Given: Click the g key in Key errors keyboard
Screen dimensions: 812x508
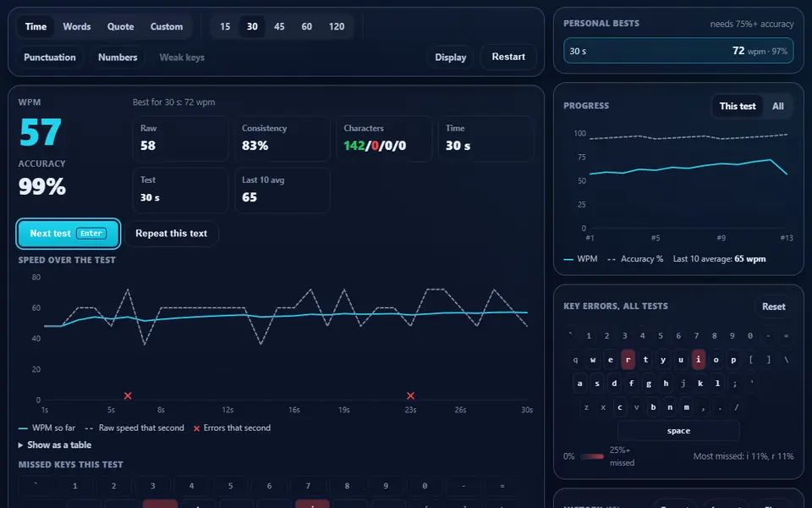Looking at the screenshot, I should click(x=649, y=383).
